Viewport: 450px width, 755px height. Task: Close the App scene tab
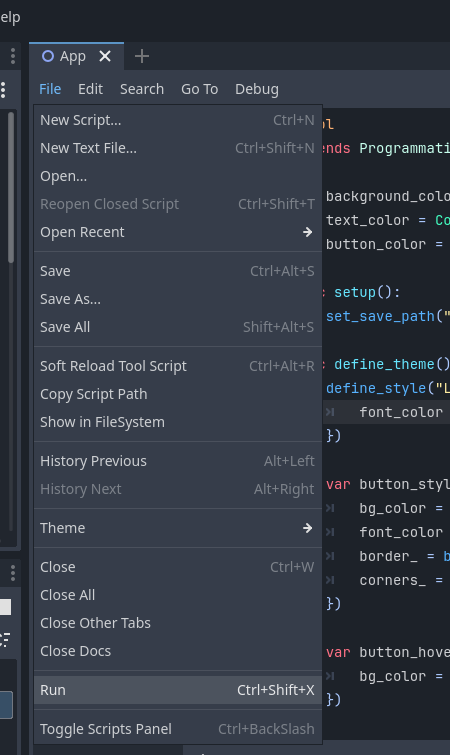[x=105, y=56]
